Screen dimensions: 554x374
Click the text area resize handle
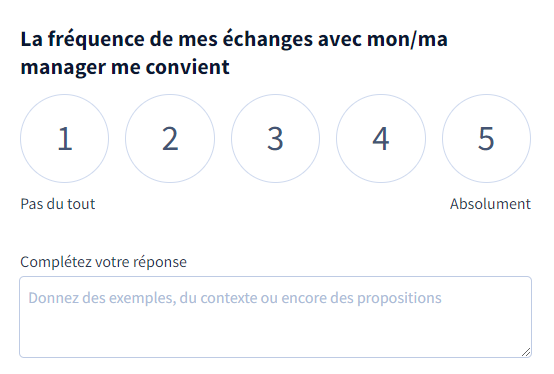526,352
